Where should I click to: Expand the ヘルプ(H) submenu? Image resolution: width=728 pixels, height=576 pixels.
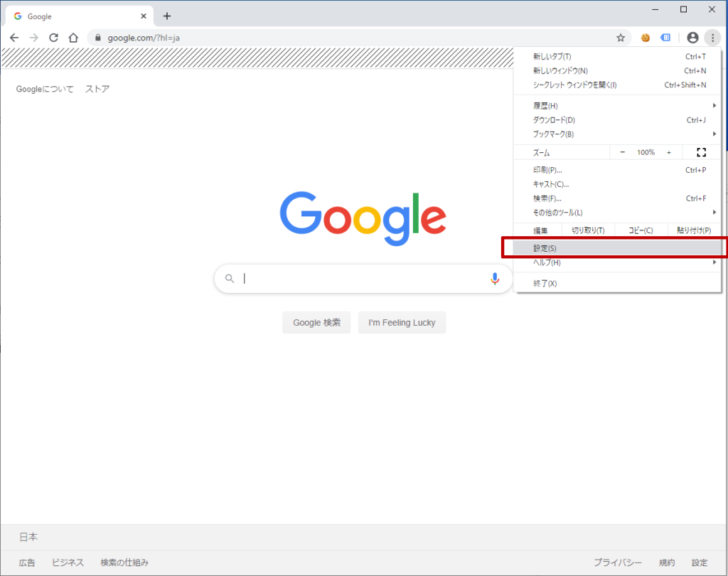[617, 262]
